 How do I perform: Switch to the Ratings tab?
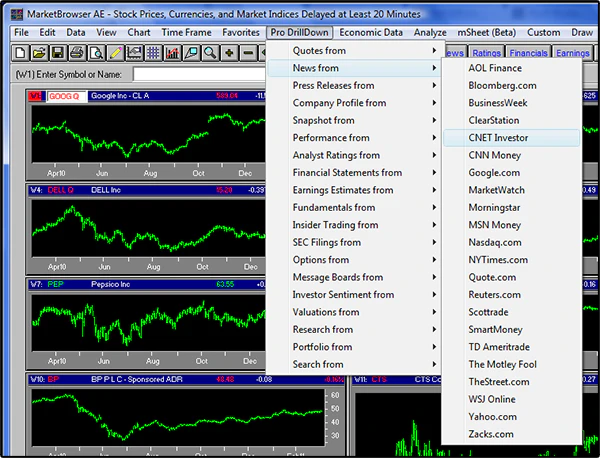tap(486, 53)
